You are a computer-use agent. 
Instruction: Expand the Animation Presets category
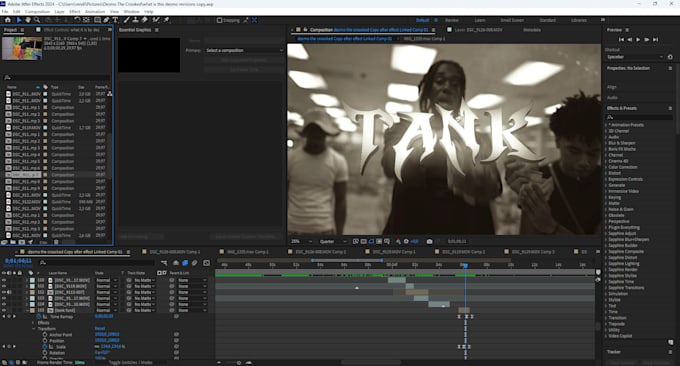(x=606, y=125)
